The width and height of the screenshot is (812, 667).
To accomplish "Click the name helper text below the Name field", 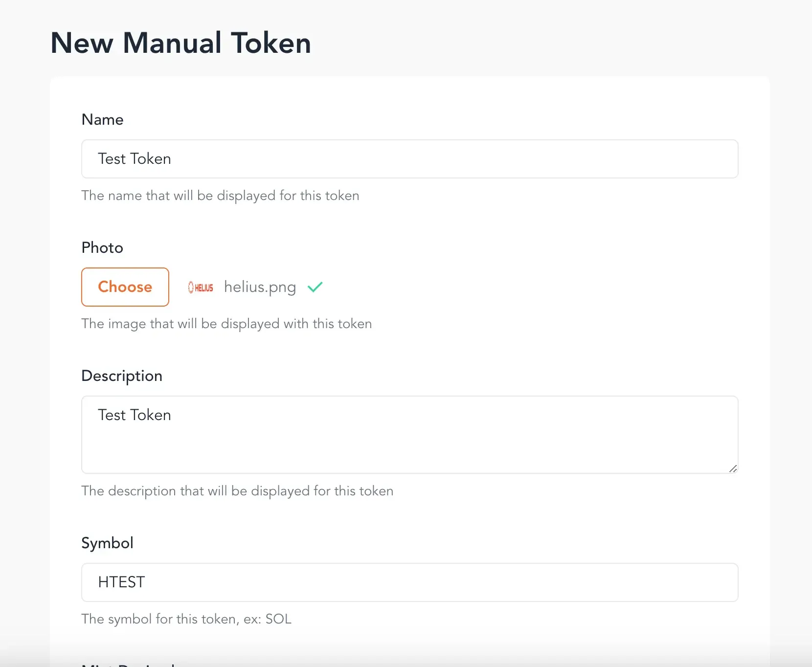I will pyautogui.click(x=220, y=196).
